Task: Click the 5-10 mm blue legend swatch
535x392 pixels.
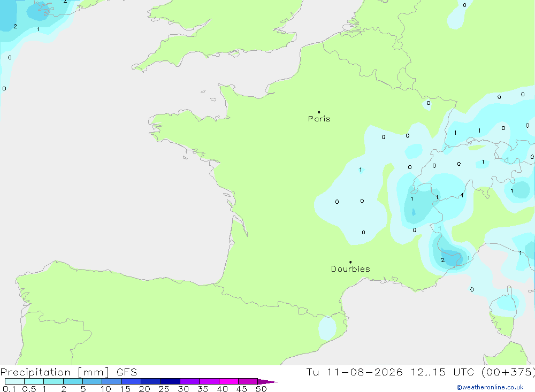Action: tap(92, 381)
